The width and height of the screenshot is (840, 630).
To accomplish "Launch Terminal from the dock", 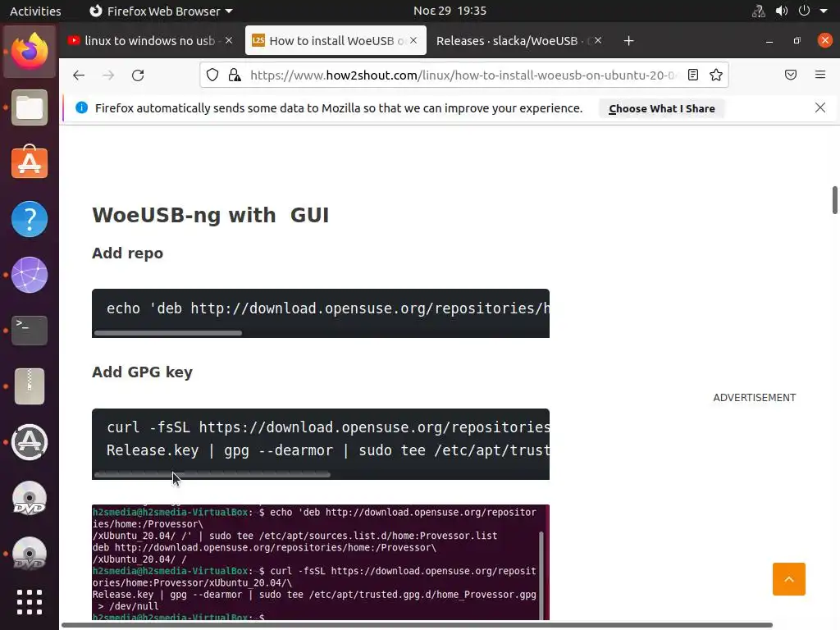I will [x=30, y=331].
